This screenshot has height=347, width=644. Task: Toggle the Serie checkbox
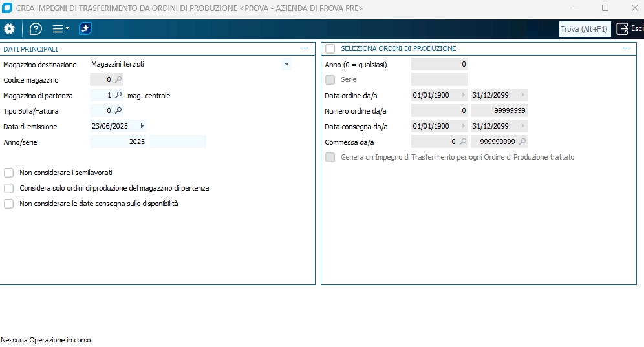(x=330, y=79)
